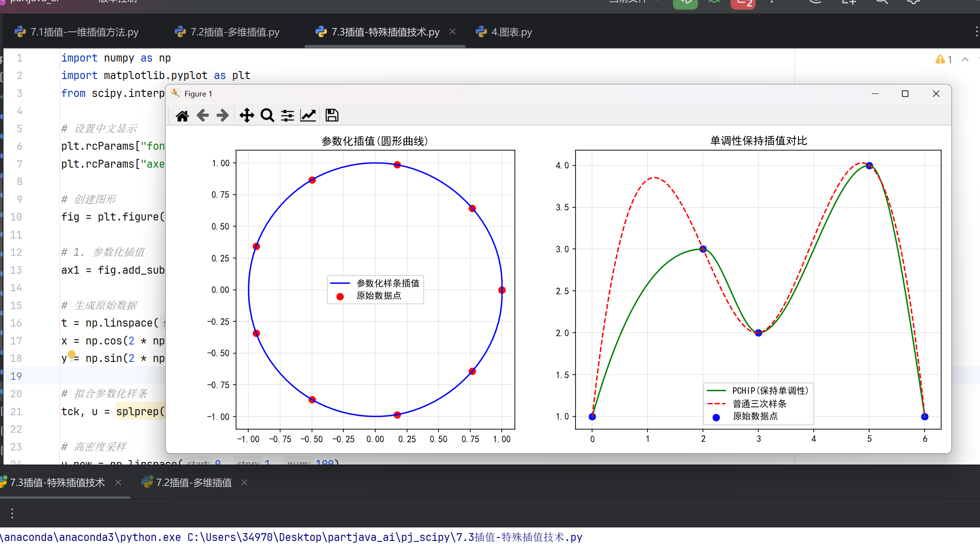The width and height of the screenshot is (980, 544).
Task: Toggle the Pan axes tool
Action: [247, 116]
